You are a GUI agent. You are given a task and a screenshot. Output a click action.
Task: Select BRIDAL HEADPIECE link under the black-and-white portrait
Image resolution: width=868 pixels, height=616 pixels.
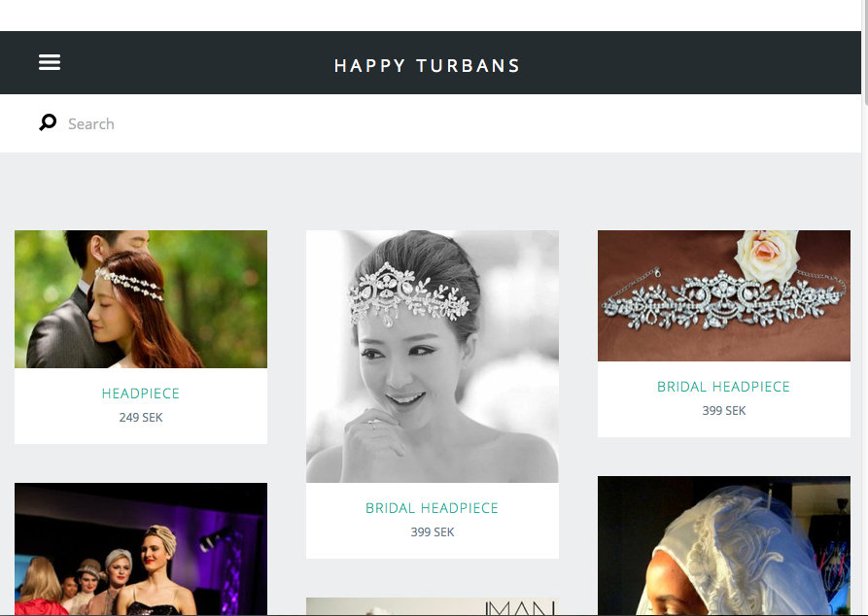(x=432, y=508)
